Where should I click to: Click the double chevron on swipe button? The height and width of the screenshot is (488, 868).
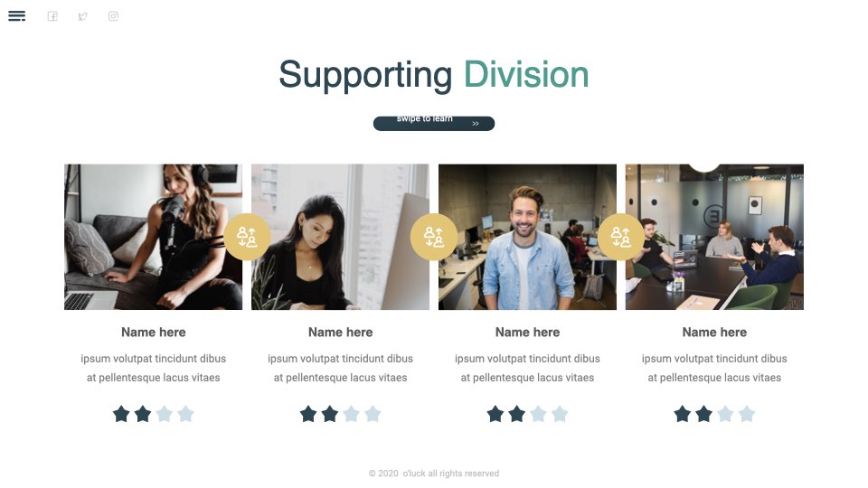coord(476,124)
